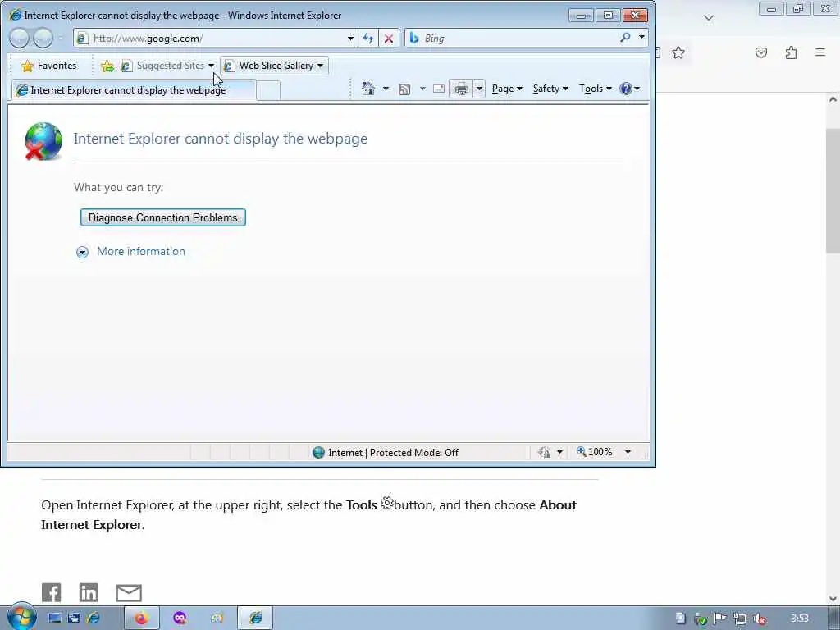Click the Bing search box
The height and width of the screenshot is (630, 840).
(514, 38)
